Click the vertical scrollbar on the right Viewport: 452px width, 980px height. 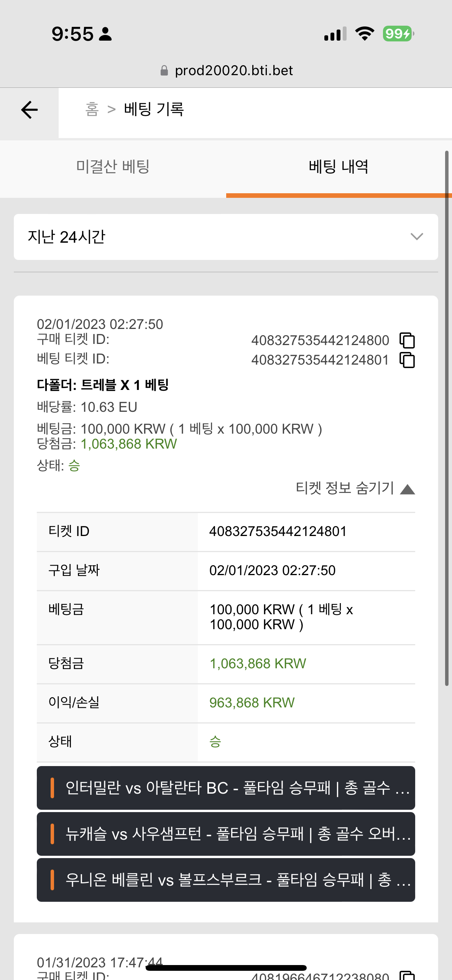pos(447,418)
